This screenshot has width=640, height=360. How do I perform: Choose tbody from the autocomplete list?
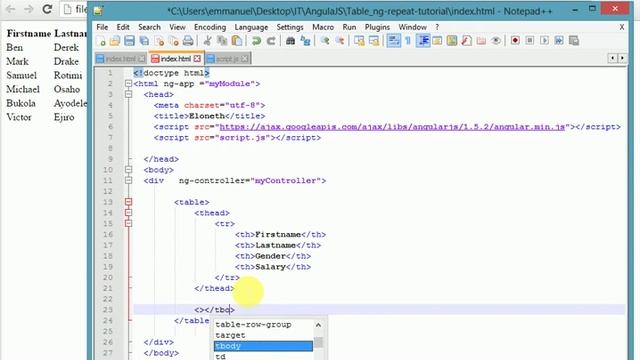(x=263, y=346)
